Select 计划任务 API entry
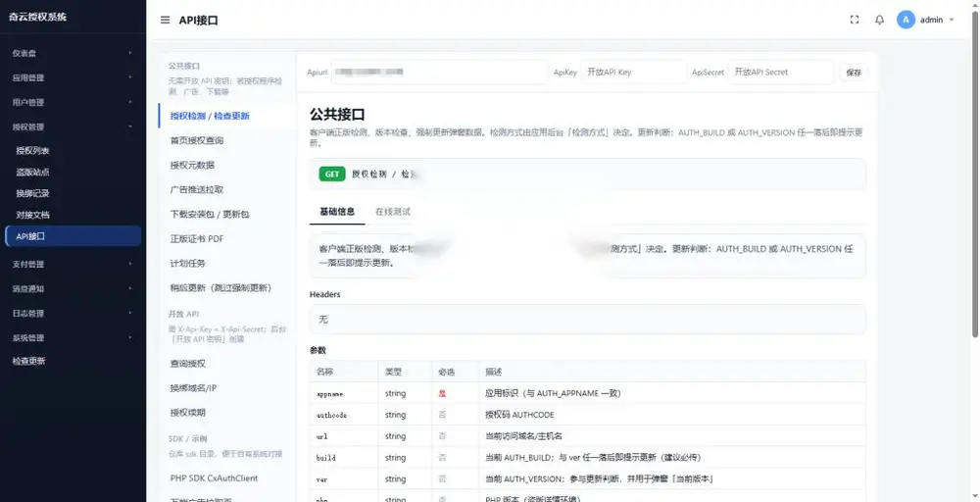Screen dimensions: 980x502 coord(227,263)
